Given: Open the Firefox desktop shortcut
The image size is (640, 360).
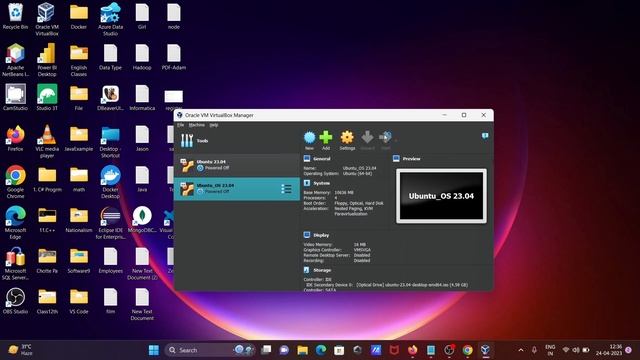Looking at the screenshot, I should point(15,138).
